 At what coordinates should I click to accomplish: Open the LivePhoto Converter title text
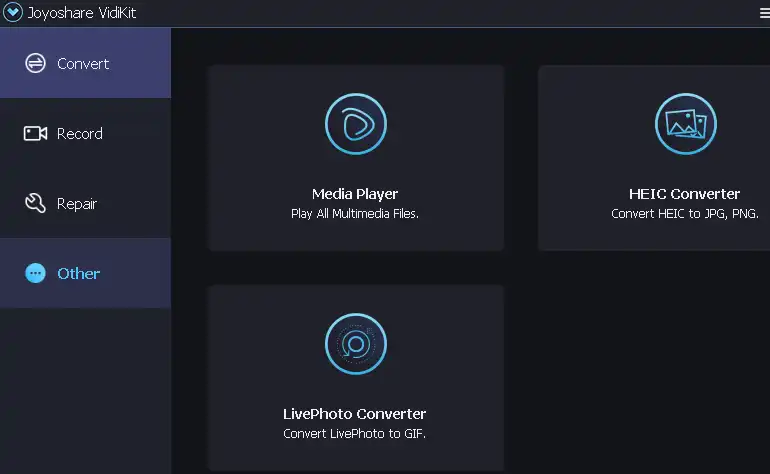pos(355,414)
